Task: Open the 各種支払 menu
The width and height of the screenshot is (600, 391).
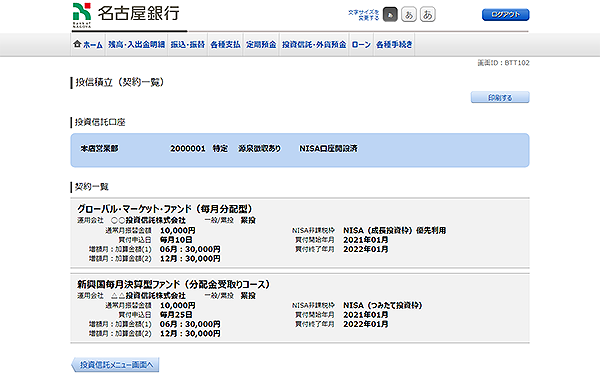Action: point(225,45)
